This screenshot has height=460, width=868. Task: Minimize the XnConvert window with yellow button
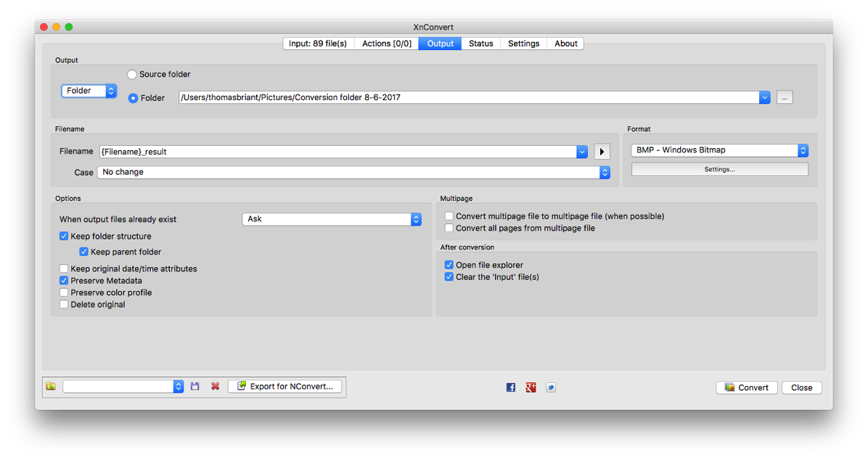[57, 27]
